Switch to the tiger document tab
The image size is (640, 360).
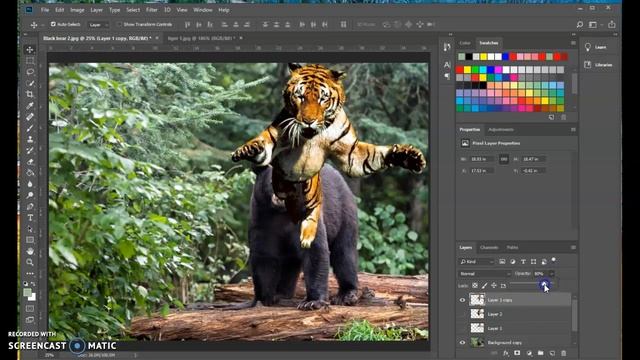tap(201, 38)
